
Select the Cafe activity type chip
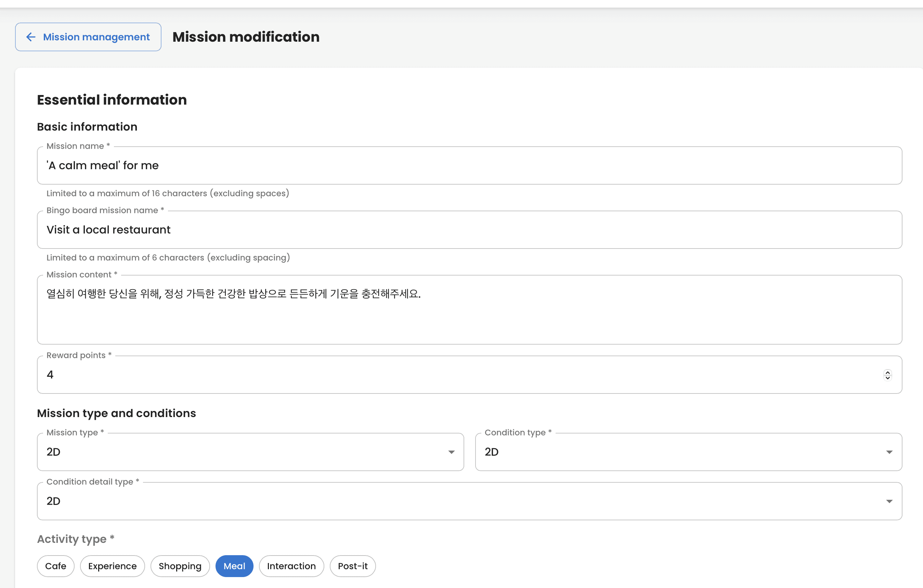point(55,566)
